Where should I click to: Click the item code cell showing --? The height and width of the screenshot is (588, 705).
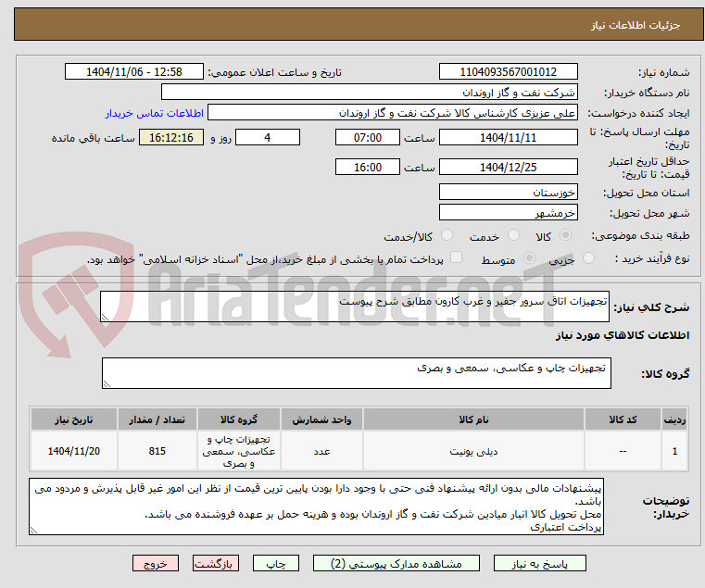623,451
